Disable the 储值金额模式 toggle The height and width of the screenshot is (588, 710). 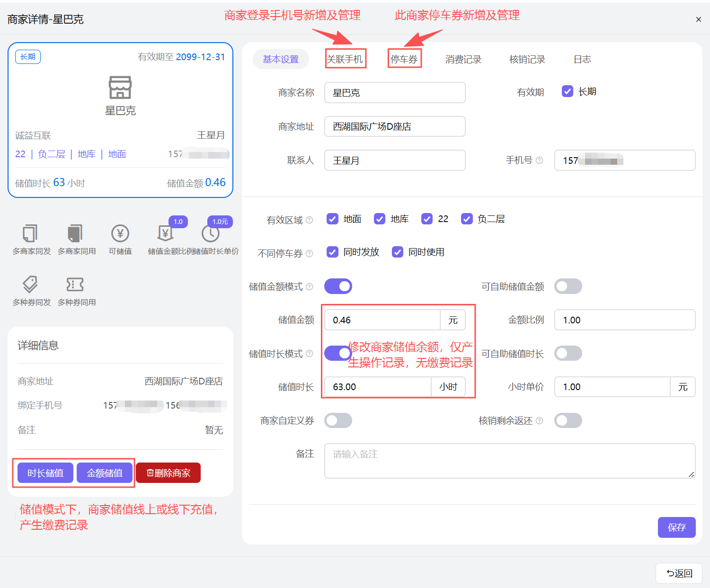[x=338, y=286]
